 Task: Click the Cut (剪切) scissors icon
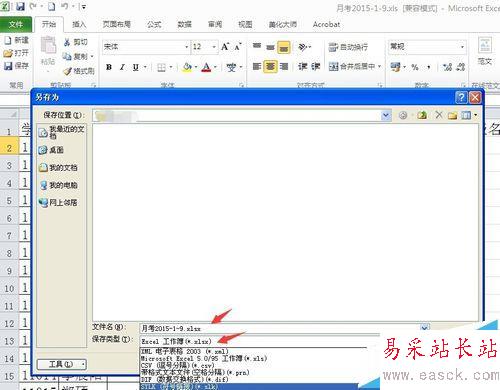[x=67, y=42]
